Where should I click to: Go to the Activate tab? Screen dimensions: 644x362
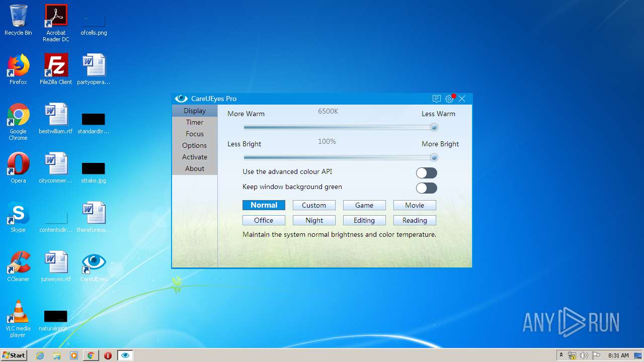pos(195,157)
